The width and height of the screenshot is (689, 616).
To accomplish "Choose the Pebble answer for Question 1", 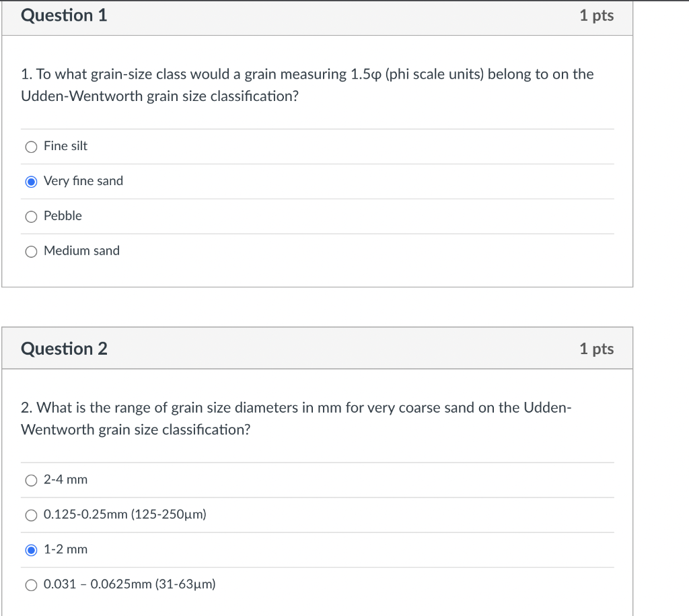I will [31, 216].
